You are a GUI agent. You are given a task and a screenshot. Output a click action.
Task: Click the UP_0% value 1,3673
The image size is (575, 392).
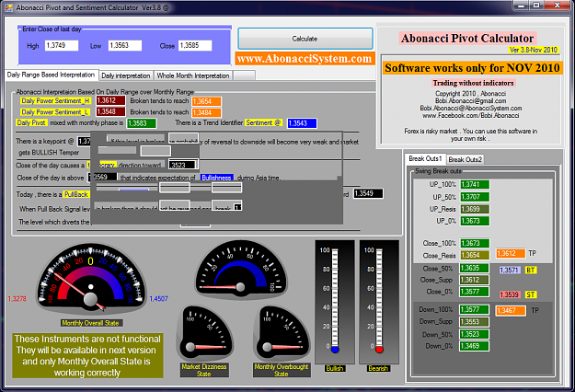pos(475,221)
